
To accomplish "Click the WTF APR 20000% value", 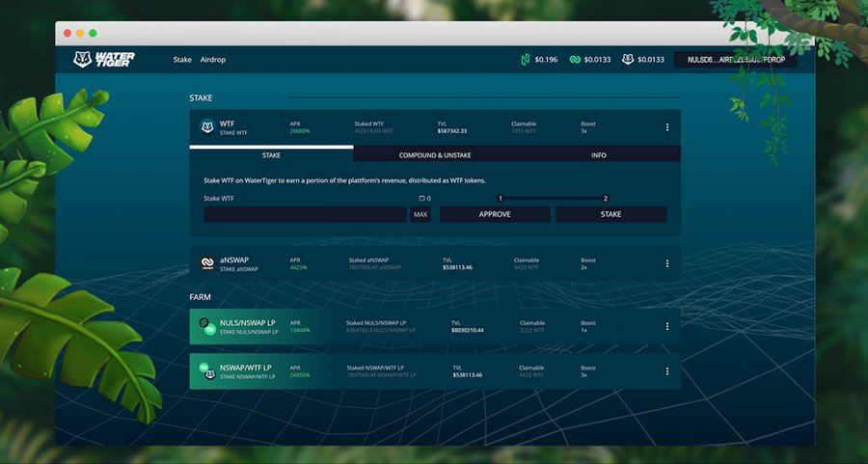I will point(300,131).
